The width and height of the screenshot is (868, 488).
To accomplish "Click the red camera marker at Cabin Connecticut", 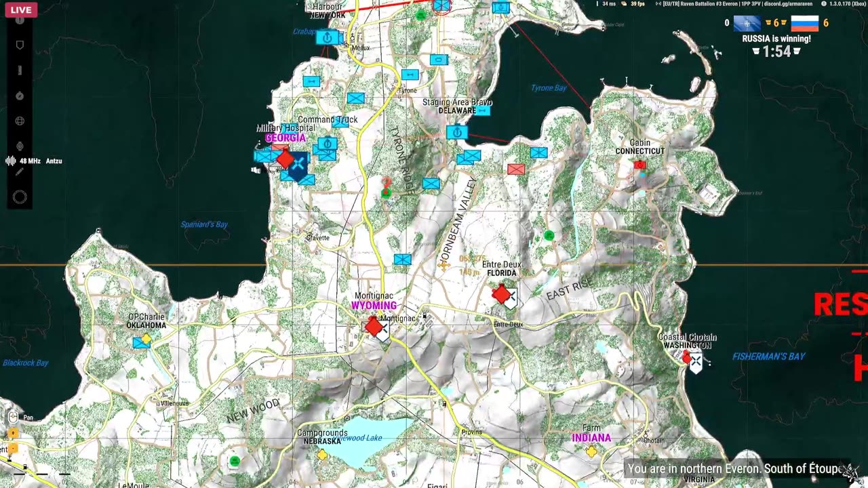I will (639, 165).
